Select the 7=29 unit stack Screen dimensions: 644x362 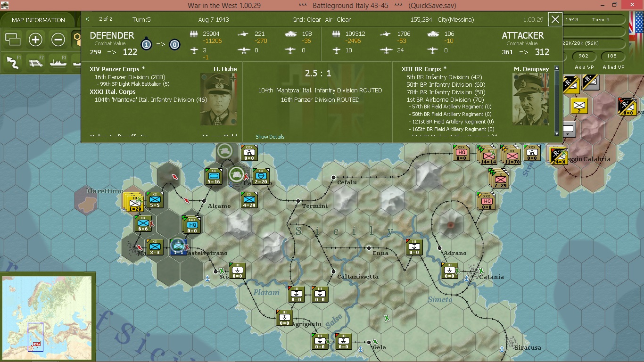point(499,178)
